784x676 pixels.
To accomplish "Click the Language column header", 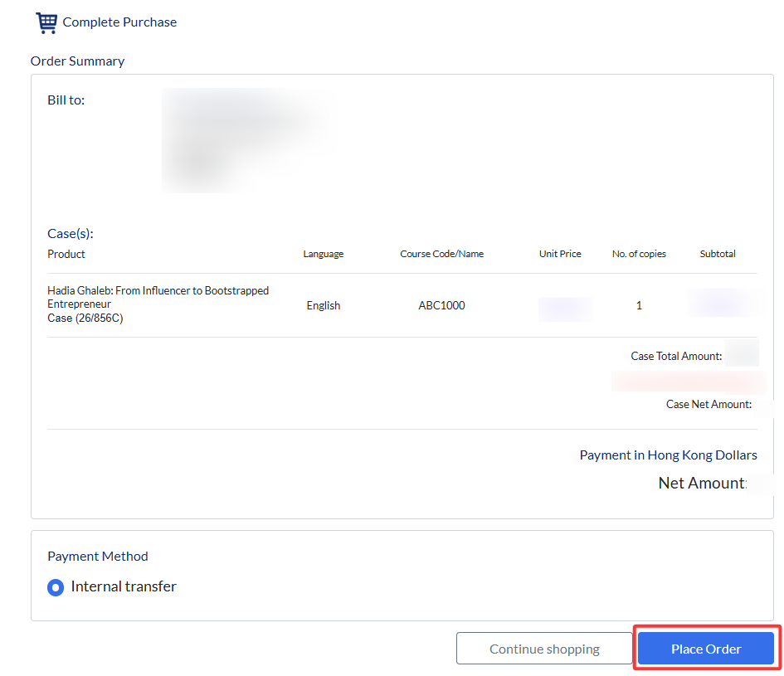I will pyautogui.click(x=324, y=254).
